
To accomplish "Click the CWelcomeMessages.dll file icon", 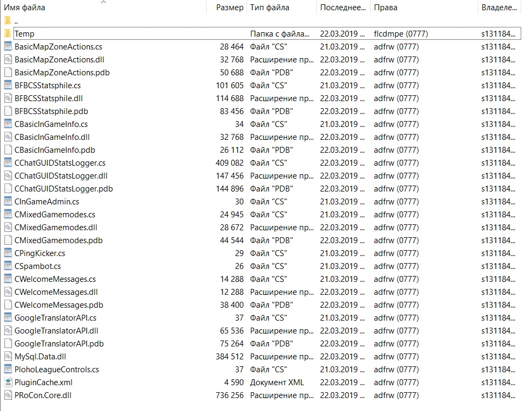I will click(8, 292).
